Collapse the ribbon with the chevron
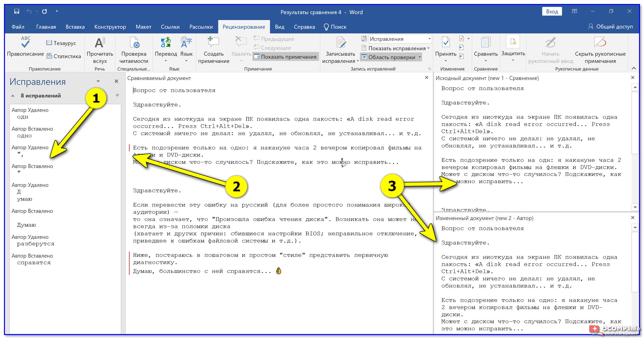This screenshot has height=339, width=644. click(634, 68)
